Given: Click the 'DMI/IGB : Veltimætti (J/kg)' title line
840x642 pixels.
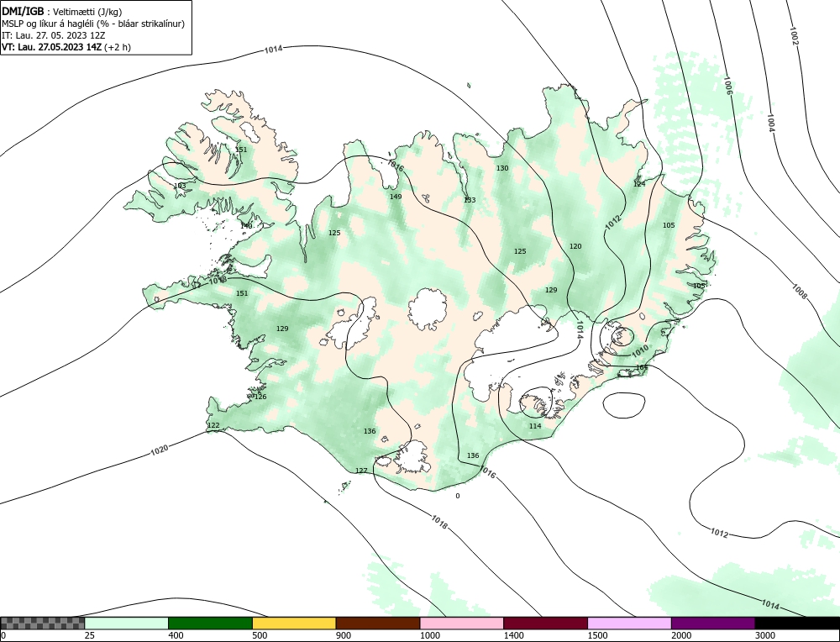Looking at the screenshot, I should click(x=62, y=12).
